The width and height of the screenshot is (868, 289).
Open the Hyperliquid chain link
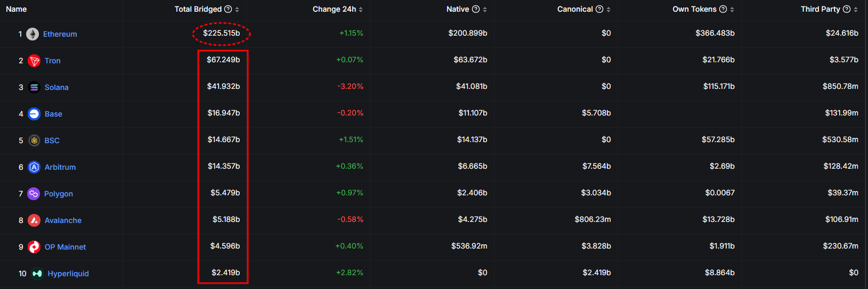[x=68, y=274]
